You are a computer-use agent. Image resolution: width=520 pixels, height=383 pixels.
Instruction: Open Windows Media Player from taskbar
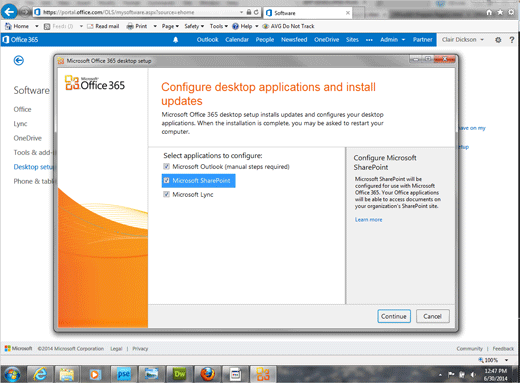click(x=95, y=374)
